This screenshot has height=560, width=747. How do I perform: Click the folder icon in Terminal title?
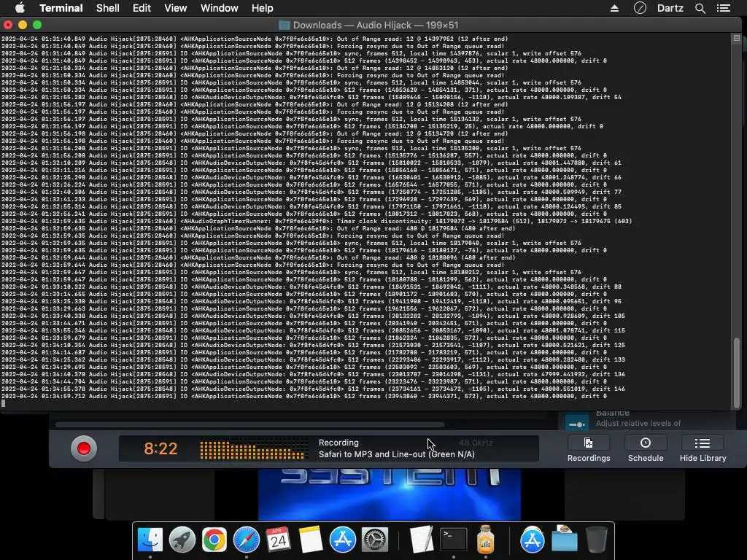coord(284,26)
